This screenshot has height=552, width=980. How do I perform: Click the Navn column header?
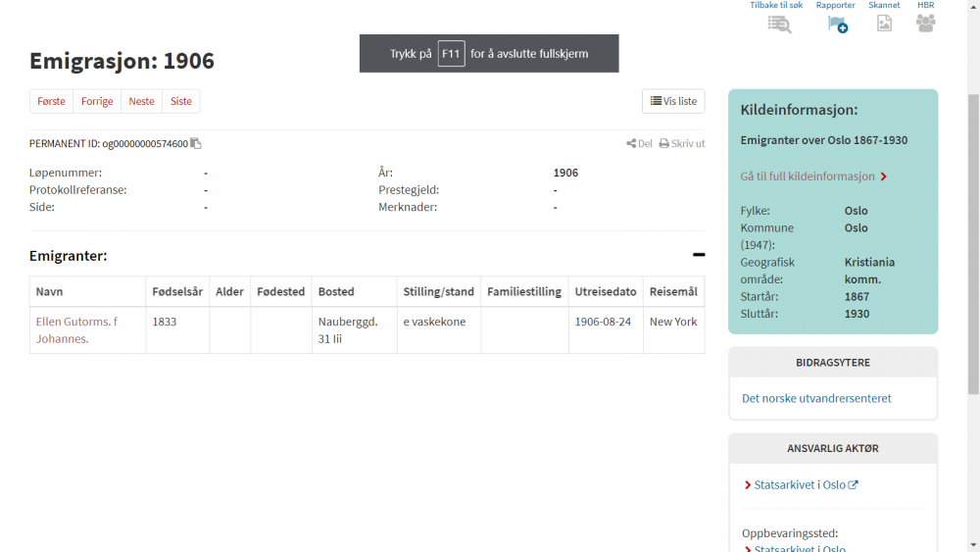[x=49, y=292]
